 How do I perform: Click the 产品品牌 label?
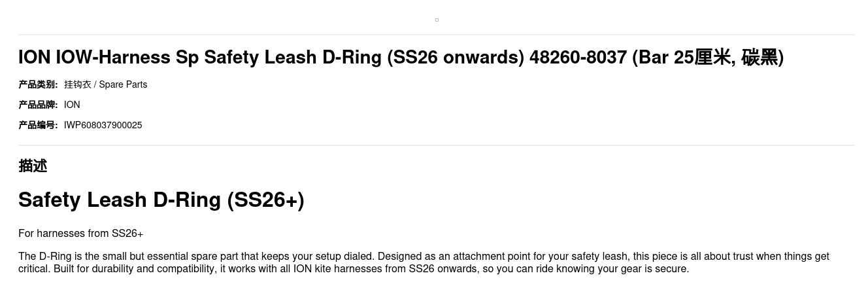[38, 105]
